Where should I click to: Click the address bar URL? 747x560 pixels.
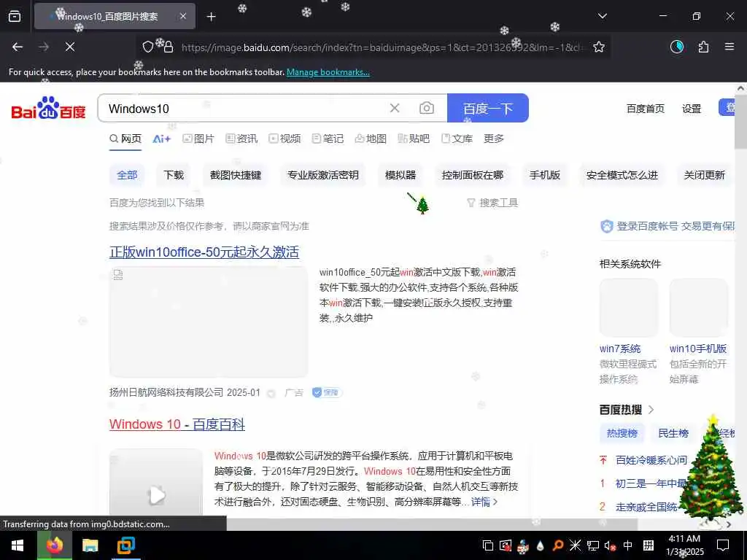click(x=381, y=47)
